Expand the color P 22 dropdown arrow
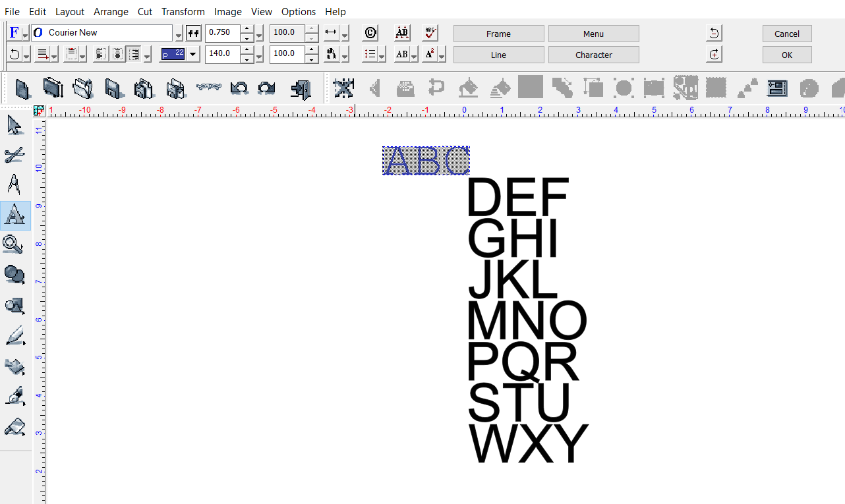The image size is (845, 504). point(193,54)
